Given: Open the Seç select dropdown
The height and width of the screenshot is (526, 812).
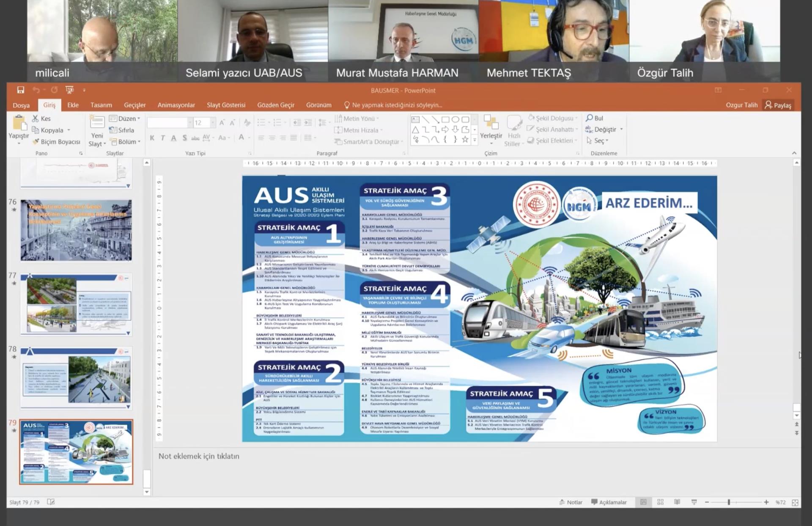Looking at the screenshot, I should pyautogui.click(x=597, y=141).
